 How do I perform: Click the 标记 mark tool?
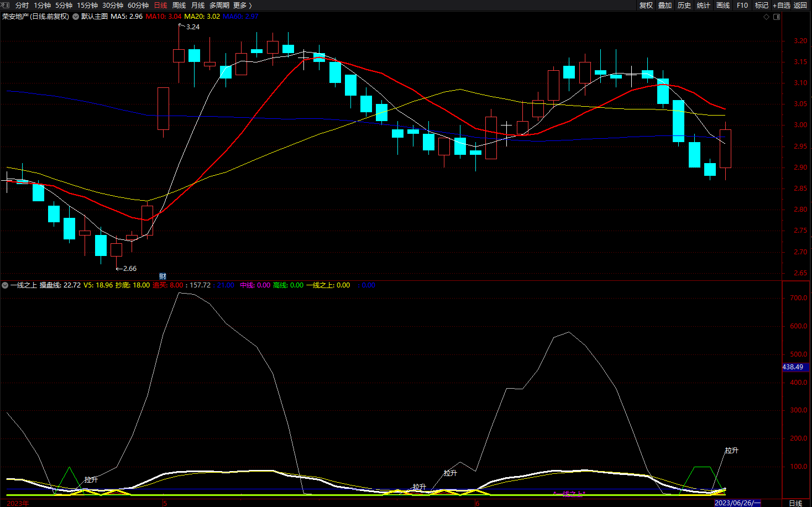(761, 5)
